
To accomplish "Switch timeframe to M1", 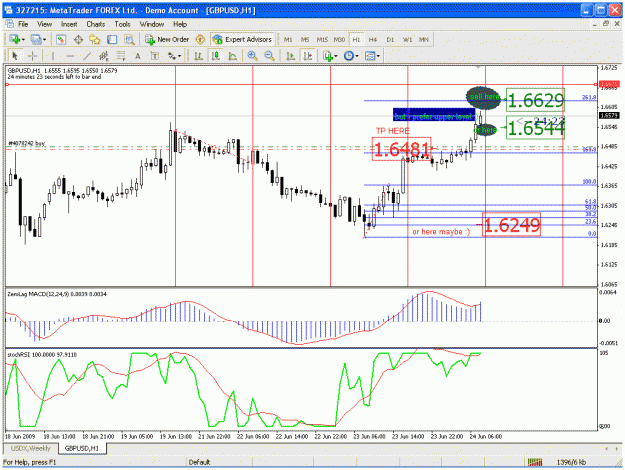I will pos(288,39).
